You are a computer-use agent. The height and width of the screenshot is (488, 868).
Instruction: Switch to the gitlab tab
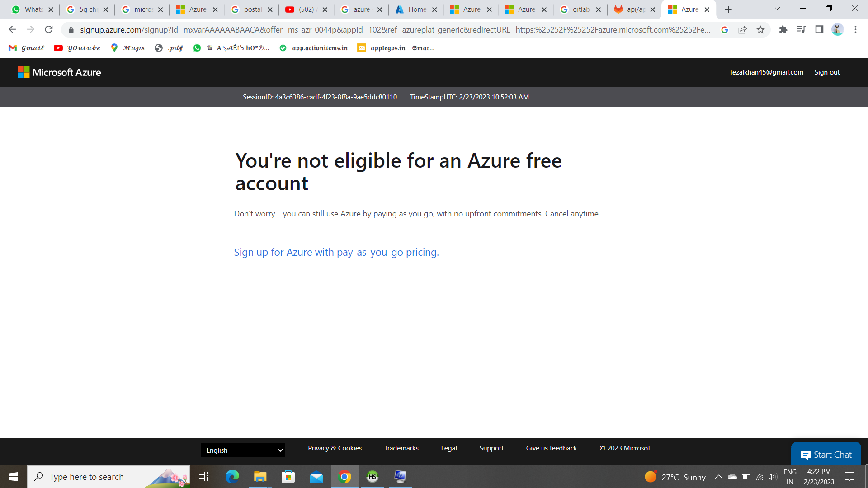point(580,9)
